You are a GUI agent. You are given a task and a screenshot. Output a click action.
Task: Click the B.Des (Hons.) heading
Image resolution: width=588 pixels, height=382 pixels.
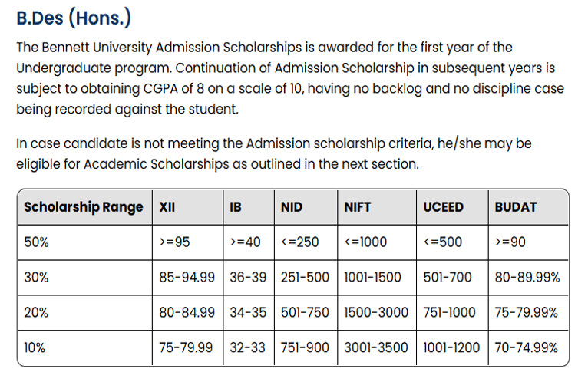74,18
